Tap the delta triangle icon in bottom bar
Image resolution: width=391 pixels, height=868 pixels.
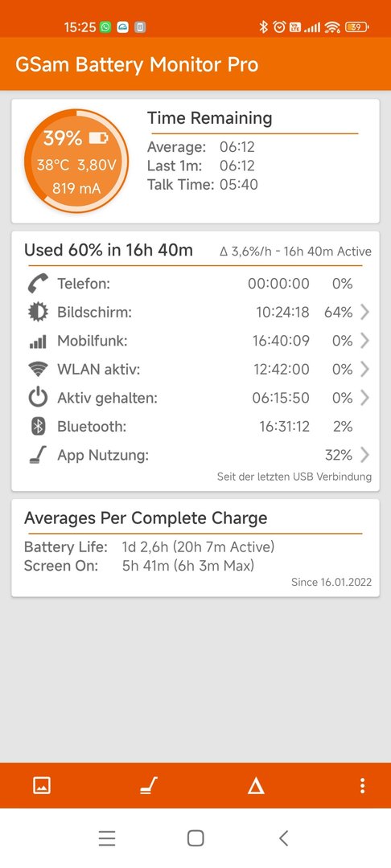pyautogui.click(x=256, y=785)
